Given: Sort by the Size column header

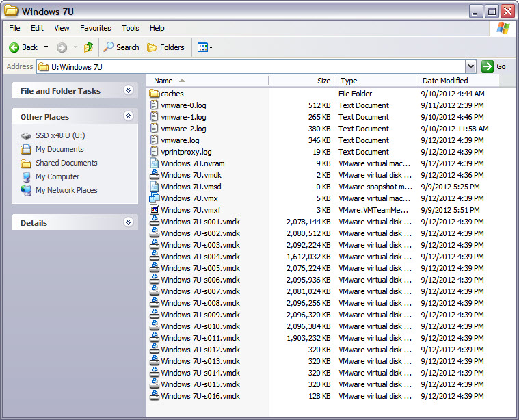Looking at the screenshot, I should click(x=301, y=81).
